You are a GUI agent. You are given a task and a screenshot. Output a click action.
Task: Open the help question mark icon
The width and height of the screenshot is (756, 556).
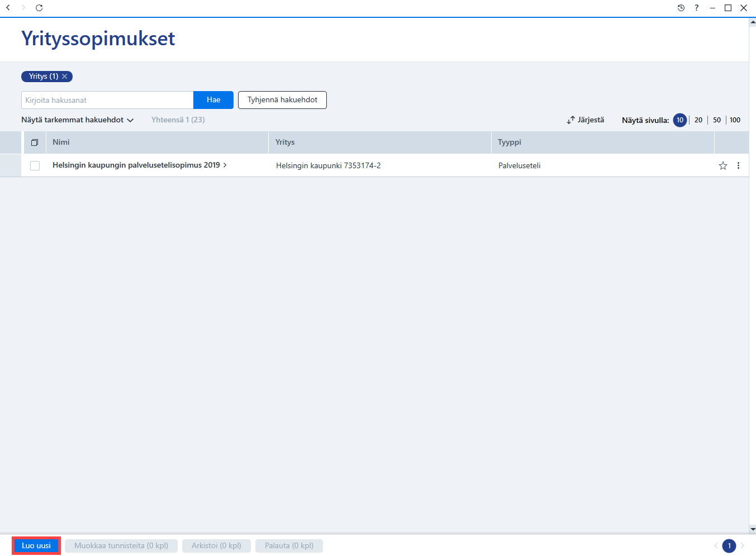point(697,8)
